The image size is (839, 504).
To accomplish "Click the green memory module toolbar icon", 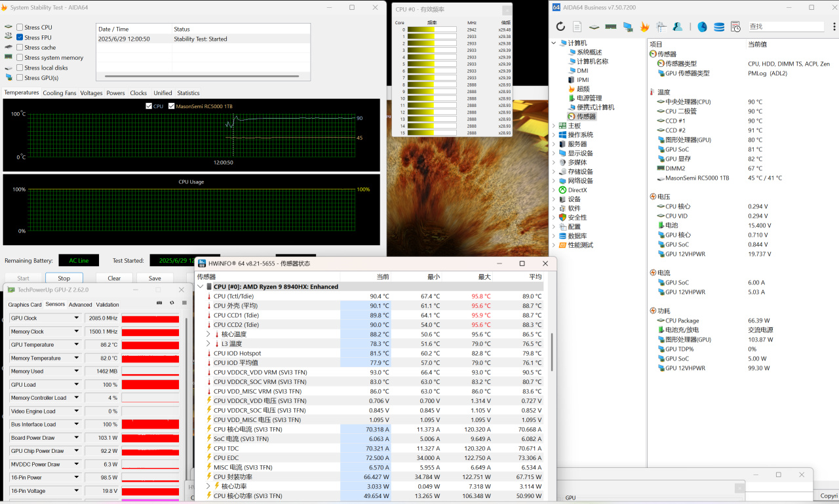I will click(611, 27).
